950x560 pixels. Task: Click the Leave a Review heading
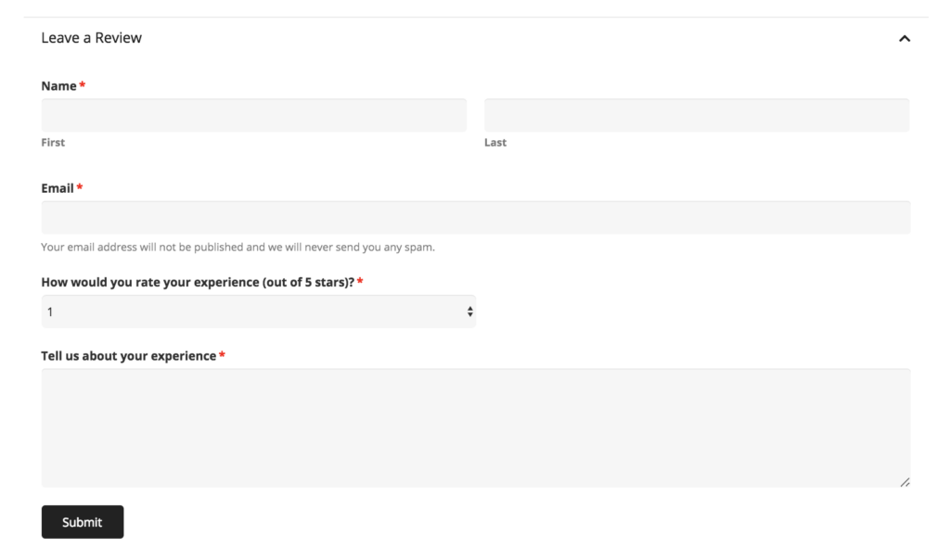(92, 38)
